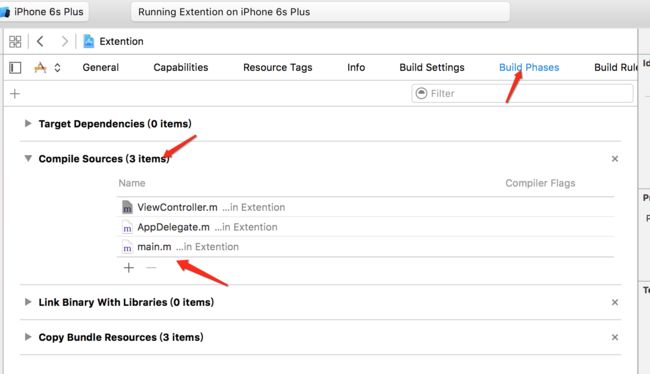This screenshot has width=650, height=374.
Task: Go back with the left chevron
Action: tap(40, 41)
